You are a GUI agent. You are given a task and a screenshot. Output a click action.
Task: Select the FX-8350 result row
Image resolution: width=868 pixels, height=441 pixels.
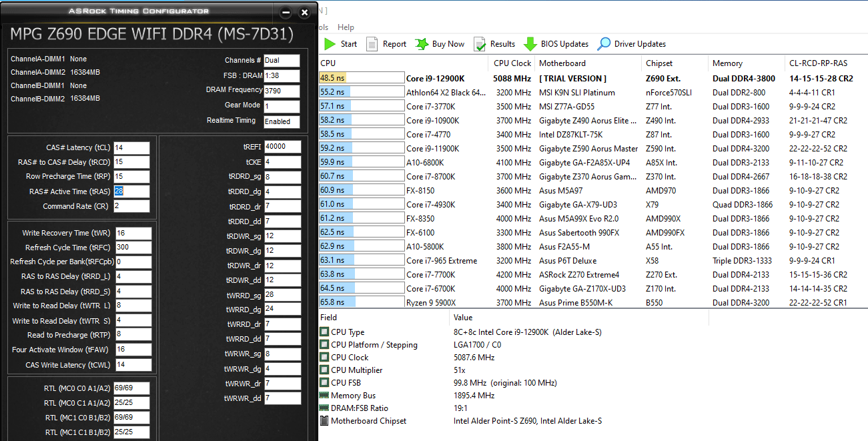593,218
